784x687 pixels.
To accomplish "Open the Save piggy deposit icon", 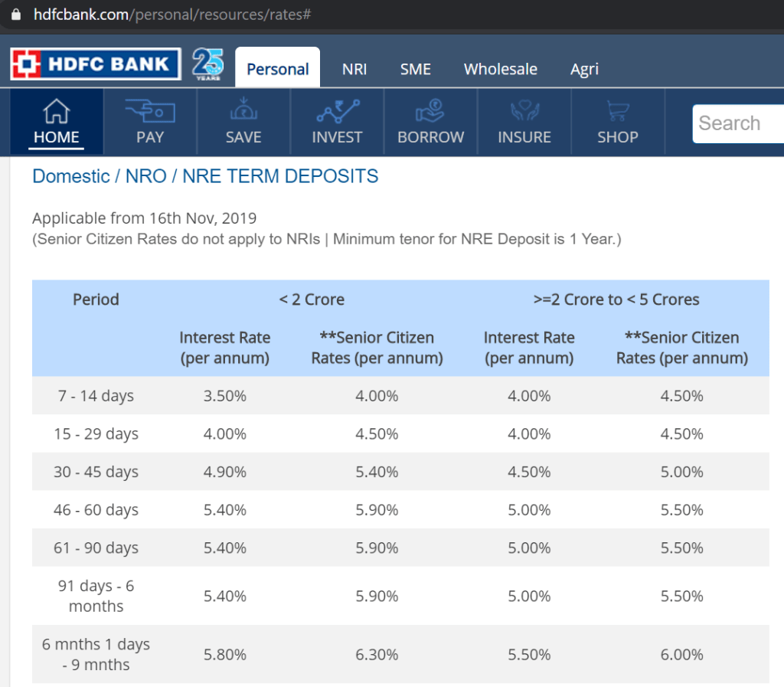I will pos(243,113).
